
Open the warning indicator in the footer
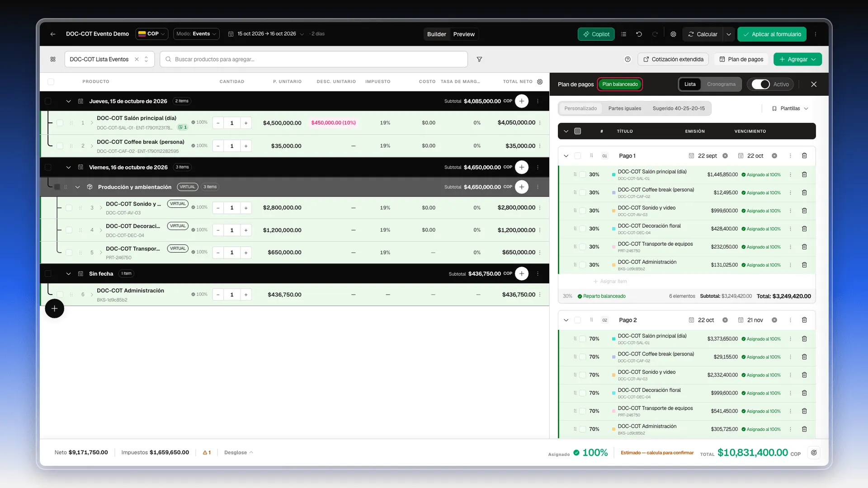pyautogui.click(x=207, y=453)
